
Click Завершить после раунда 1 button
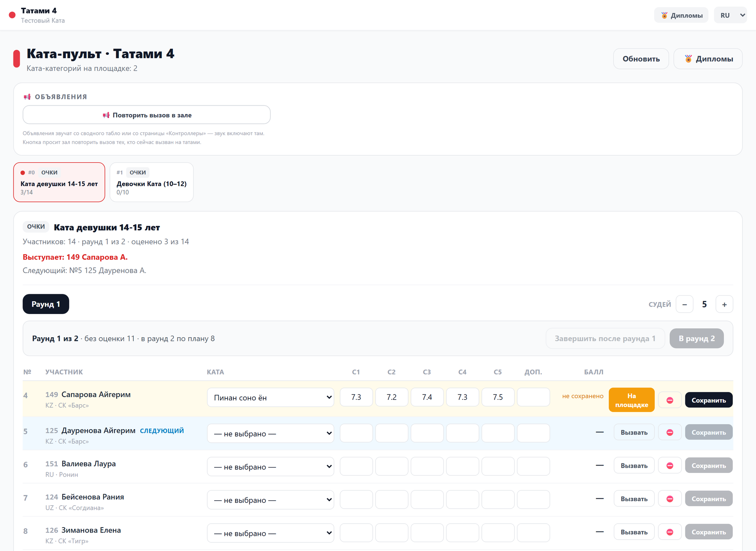[605, 338]
